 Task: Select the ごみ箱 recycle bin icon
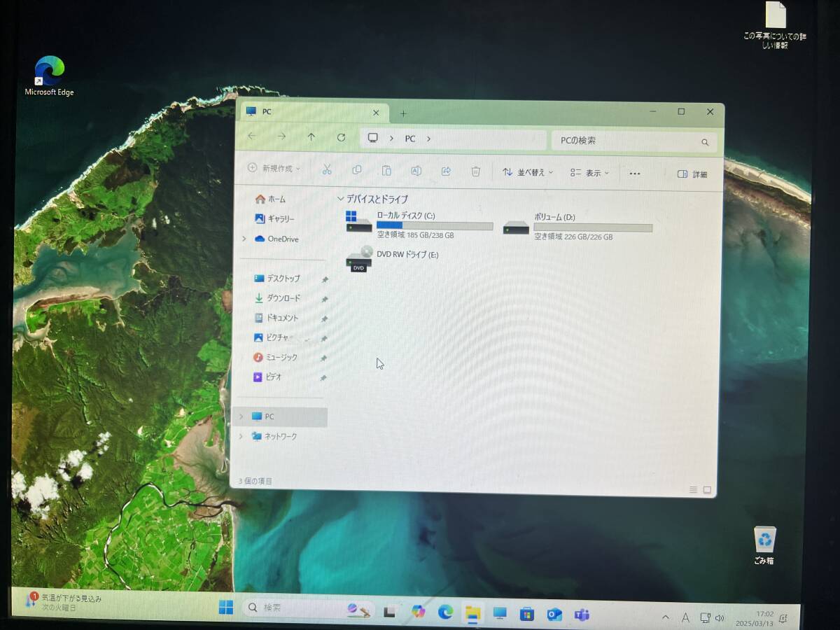click(x=765, y=545)
